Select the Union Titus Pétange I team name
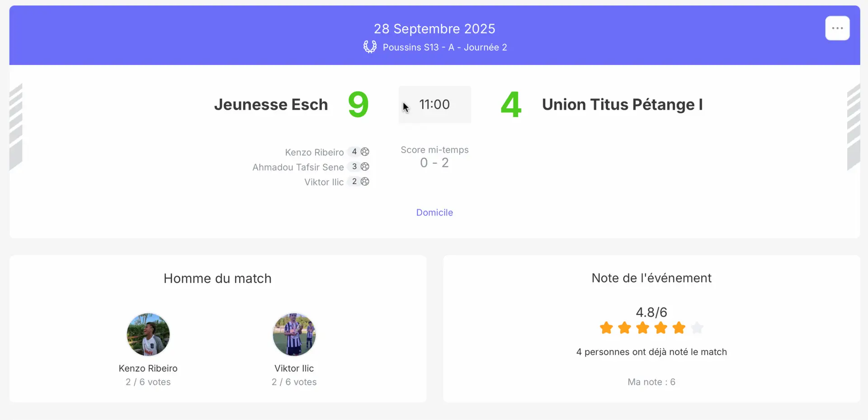Image resolution: width=868 pixels, height=420 pixels. (622, 105)
